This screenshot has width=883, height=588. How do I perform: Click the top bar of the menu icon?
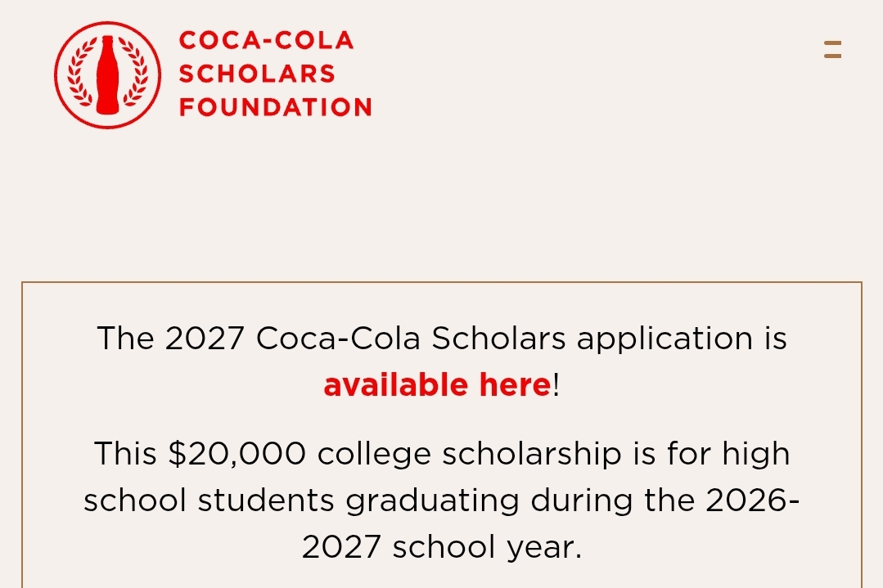click(x=832, y=43)
